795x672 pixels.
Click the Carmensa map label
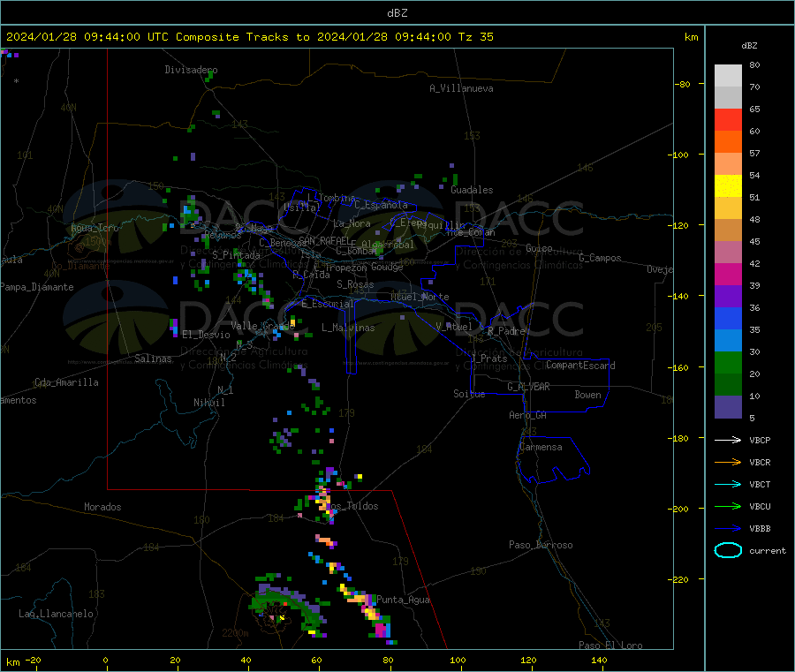tap(541, 447)
